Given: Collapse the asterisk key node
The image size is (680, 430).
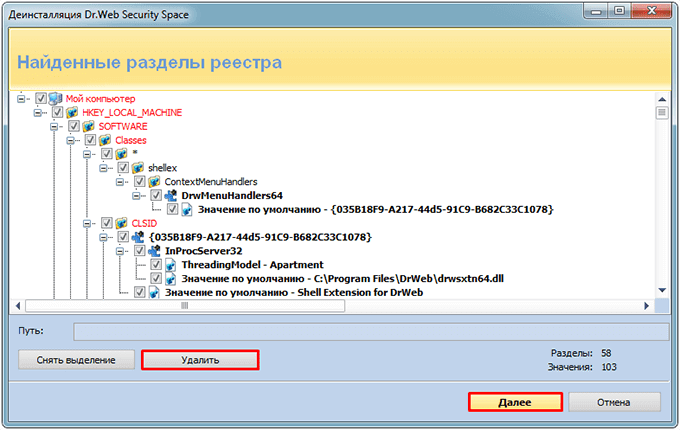Looking at the screenshot, I should click(87, 154).
